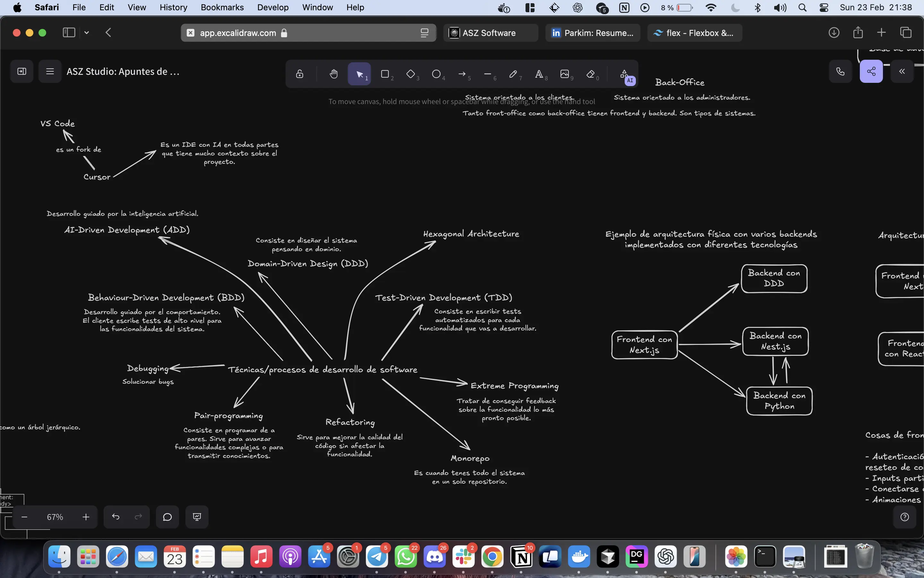924x578 pixels.
Task: Open Spotlight search in menu bar
Action: tap(802, 7)
